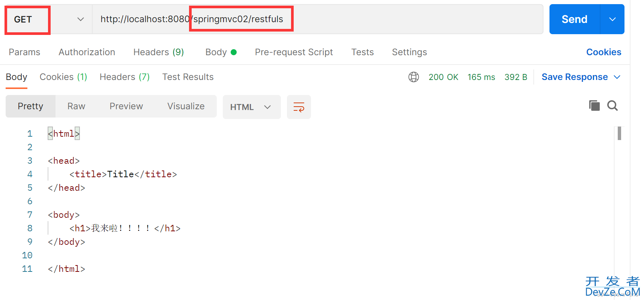
Task: Click the <h1> line on row 8
Action: (125, 228)
